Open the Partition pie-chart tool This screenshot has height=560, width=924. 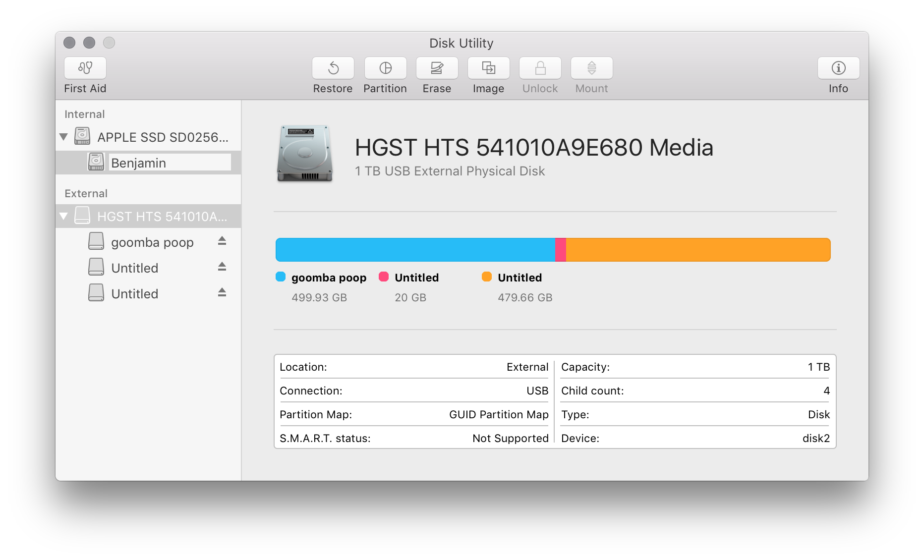click(385, 68)
